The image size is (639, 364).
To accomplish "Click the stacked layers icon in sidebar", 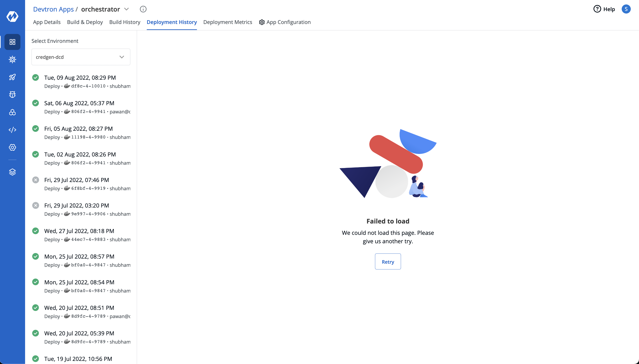I will [x=12, y=172].
